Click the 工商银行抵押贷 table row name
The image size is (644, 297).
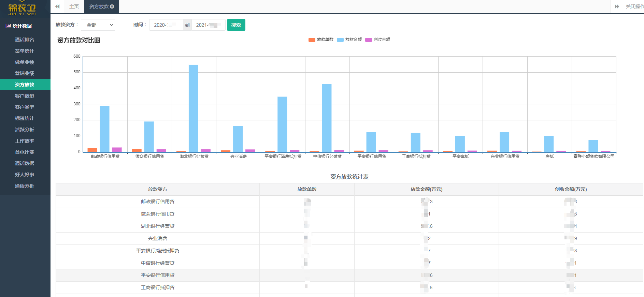[158, 287]
